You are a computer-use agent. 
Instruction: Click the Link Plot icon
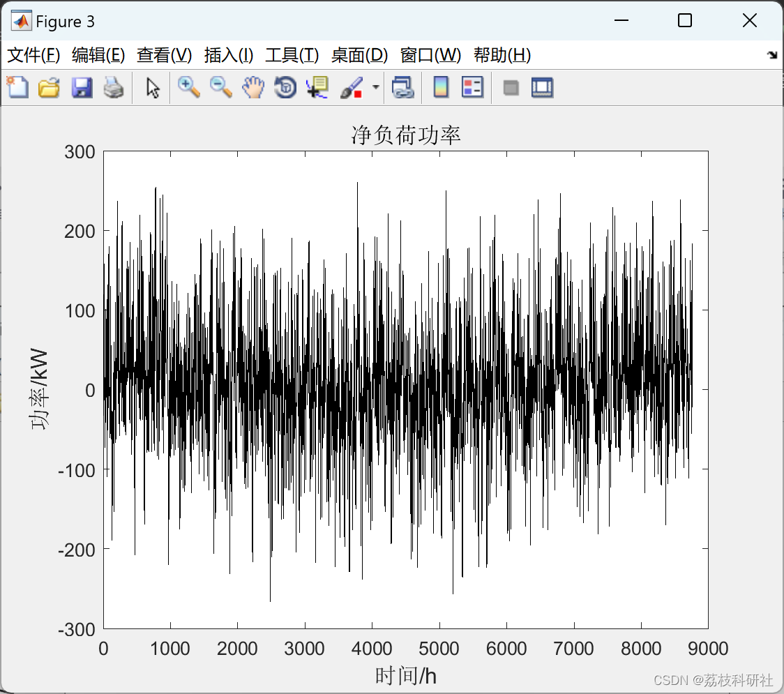(402, 87)
